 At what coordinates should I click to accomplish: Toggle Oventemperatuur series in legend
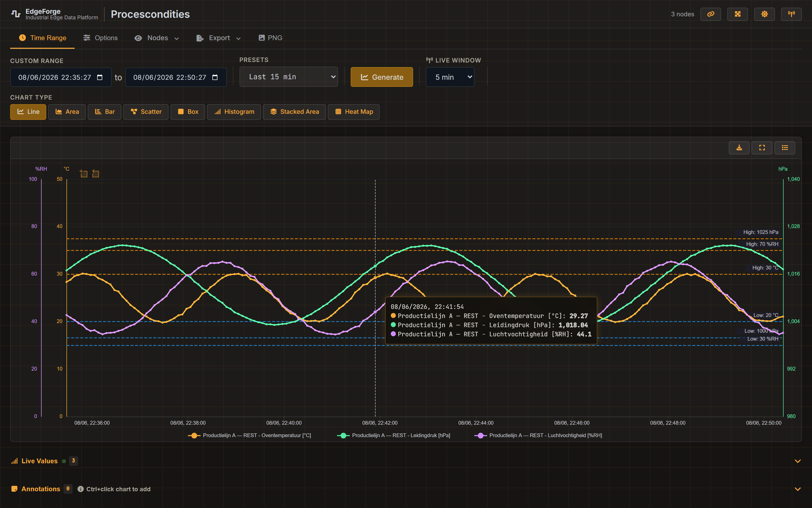(249, 435)
